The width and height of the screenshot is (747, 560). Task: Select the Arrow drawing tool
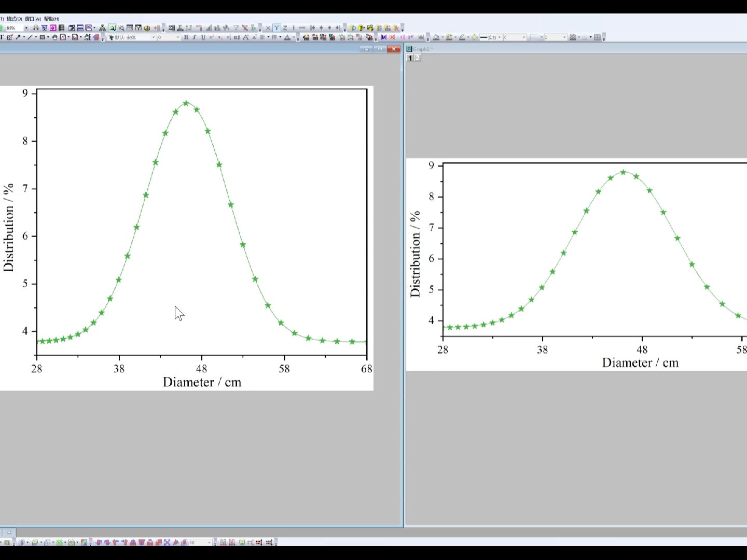(18, 37)
